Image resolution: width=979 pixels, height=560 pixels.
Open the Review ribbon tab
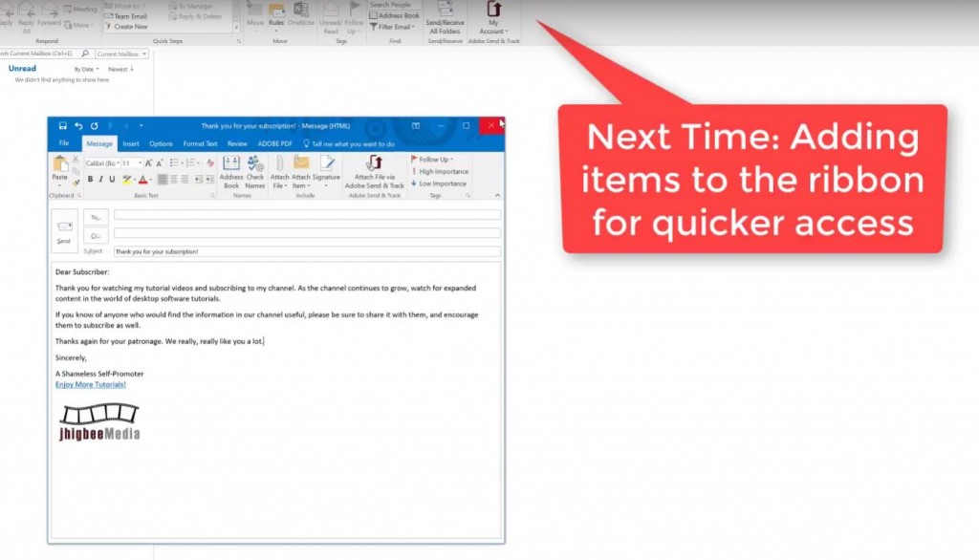237,143
